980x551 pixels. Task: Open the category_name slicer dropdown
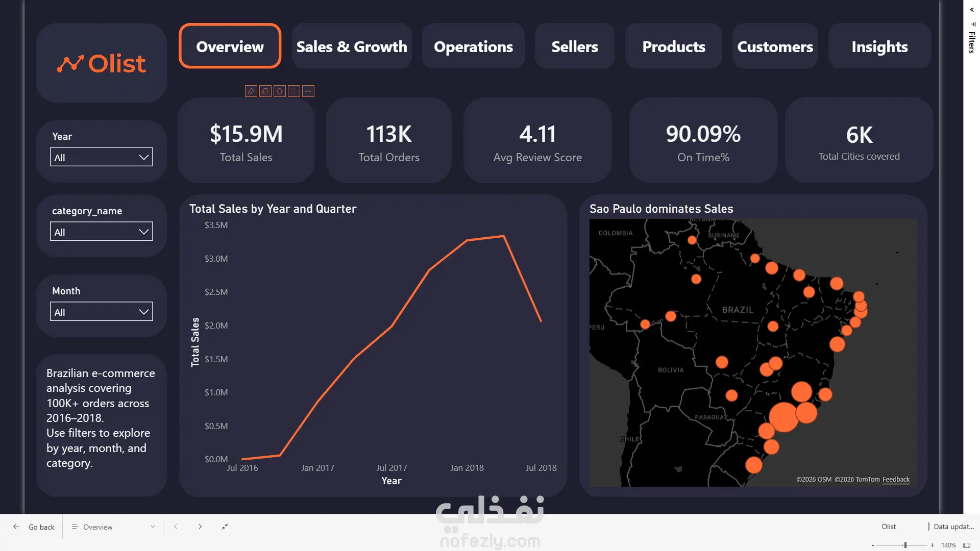[102, 232]
